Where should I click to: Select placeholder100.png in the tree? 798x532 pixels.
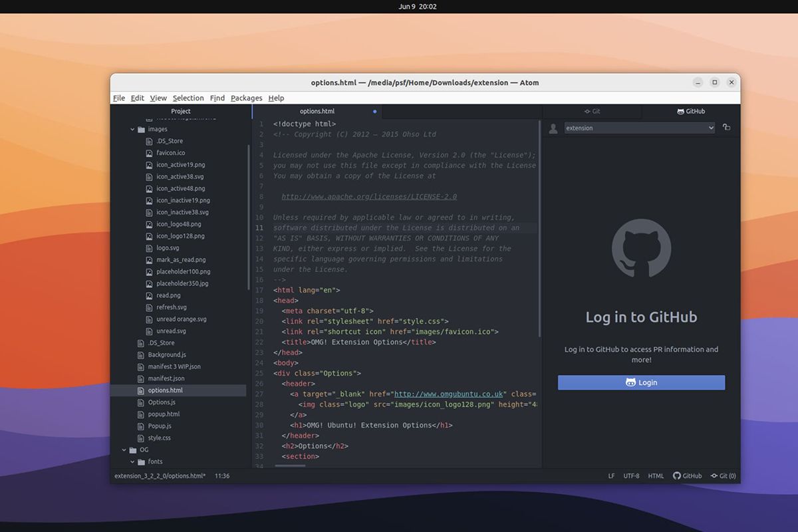tap(183, 272)
